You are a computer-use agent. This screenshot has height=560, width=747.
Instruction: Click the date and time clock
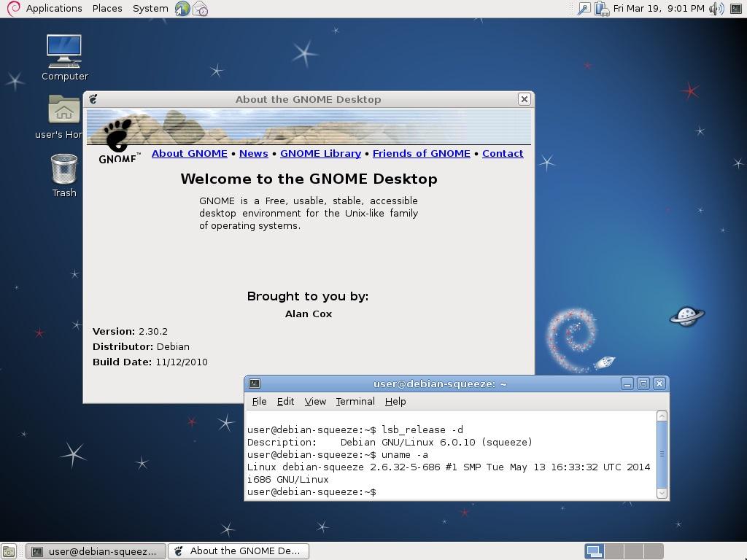click(x=659, y=9)
